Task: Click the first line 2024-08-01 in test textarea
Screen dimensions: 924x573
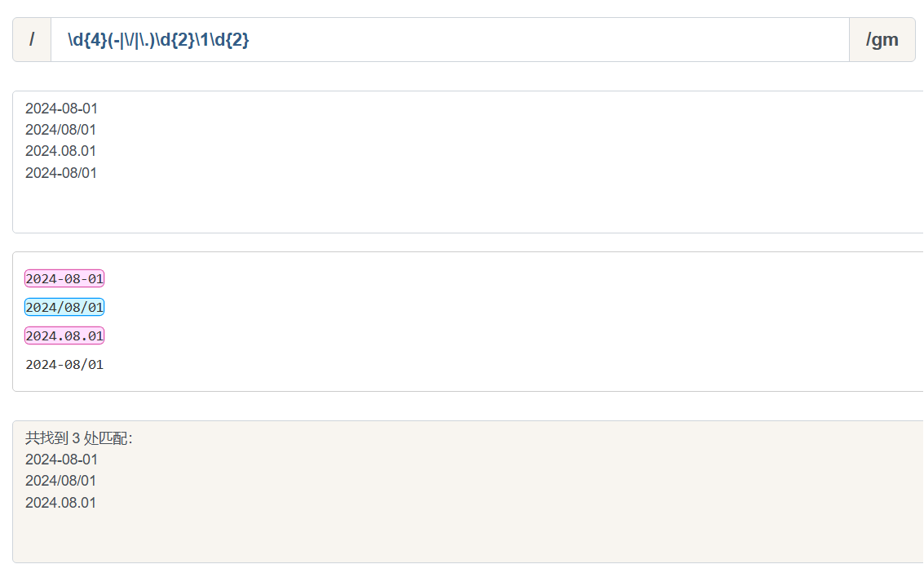Action: pyautogui.click(x=61, y=109)
